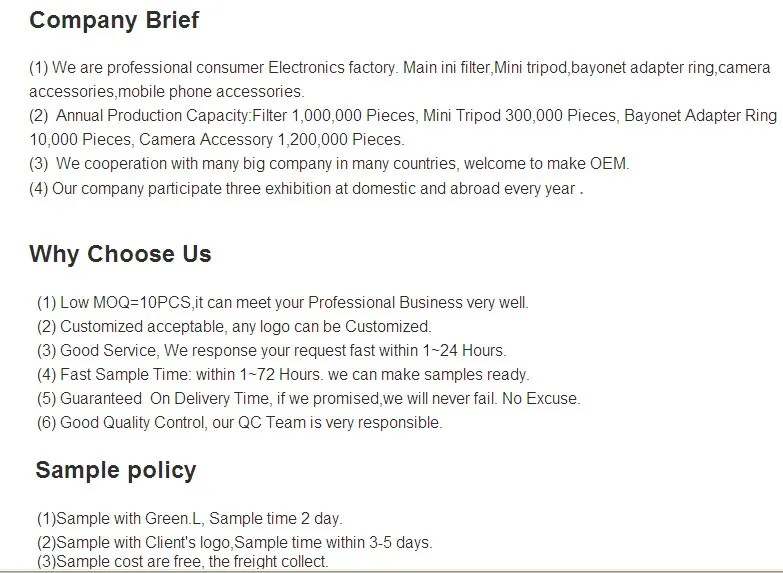783x573 pixels.
Task: Click the Why Choose Us heading
Action: coord(120,254)
